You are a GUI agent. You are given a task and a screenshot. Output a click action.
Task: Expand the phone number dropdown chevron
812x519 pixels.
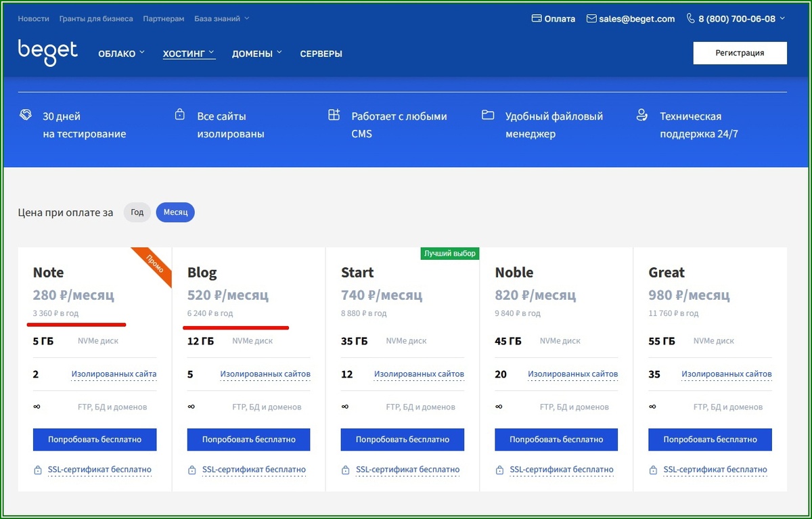tap(782, 19)
